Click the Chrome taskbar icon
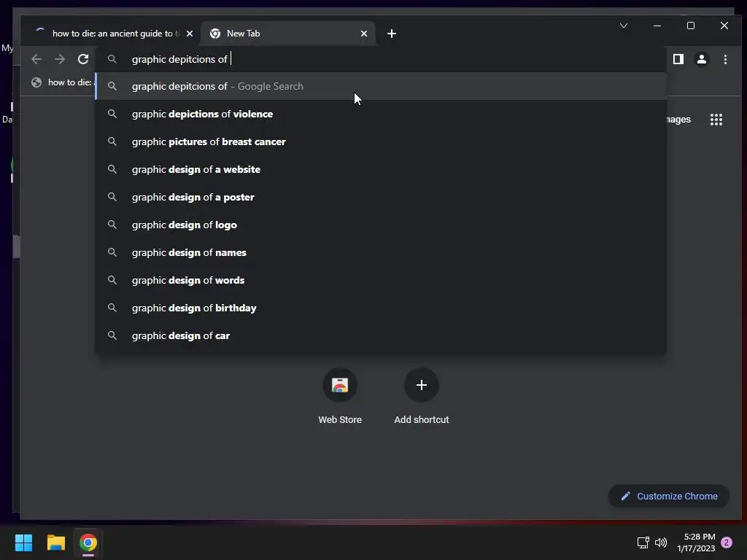 [x=88, y=542]
